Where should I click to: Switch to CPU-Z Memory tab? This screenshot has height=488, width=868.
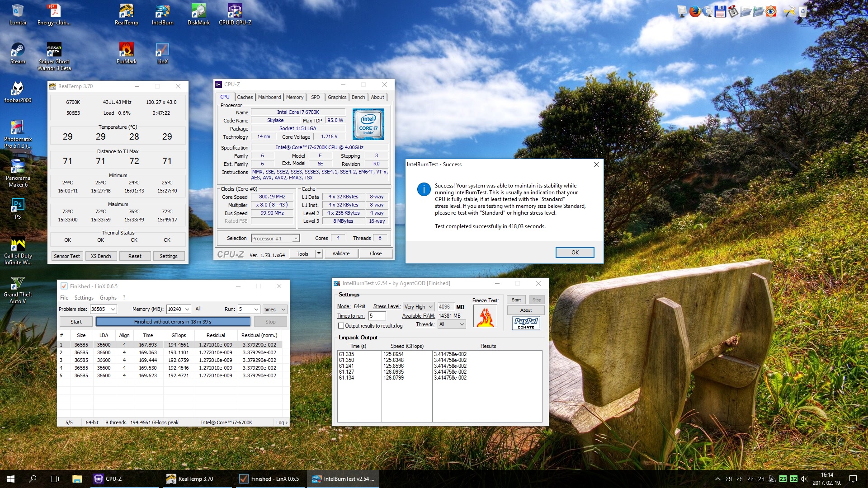[295, 97]
